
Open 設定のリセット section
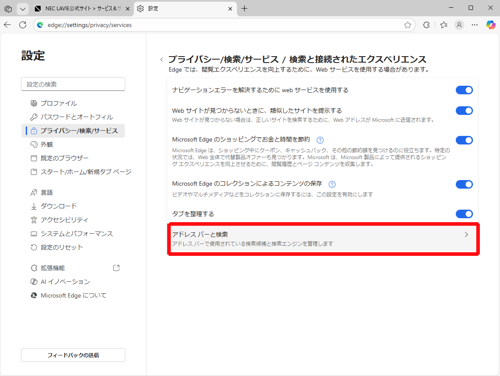(73, 247)
